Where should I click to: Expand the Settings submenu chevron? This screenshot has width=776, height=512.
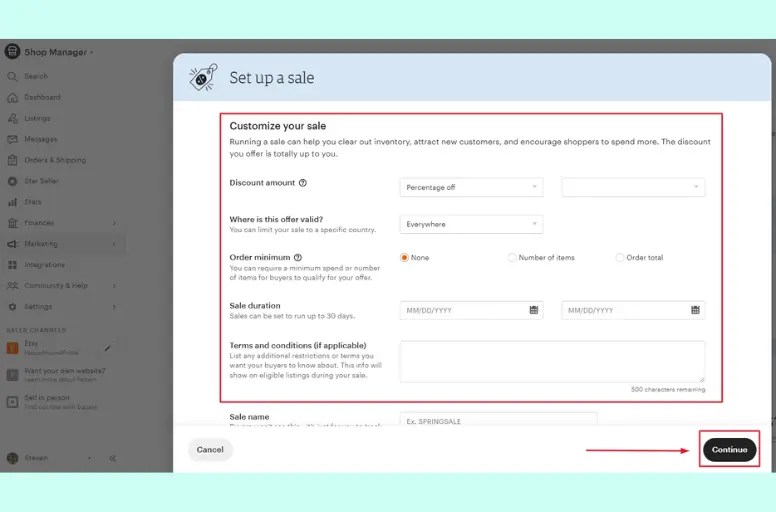[x=114, y=307]
